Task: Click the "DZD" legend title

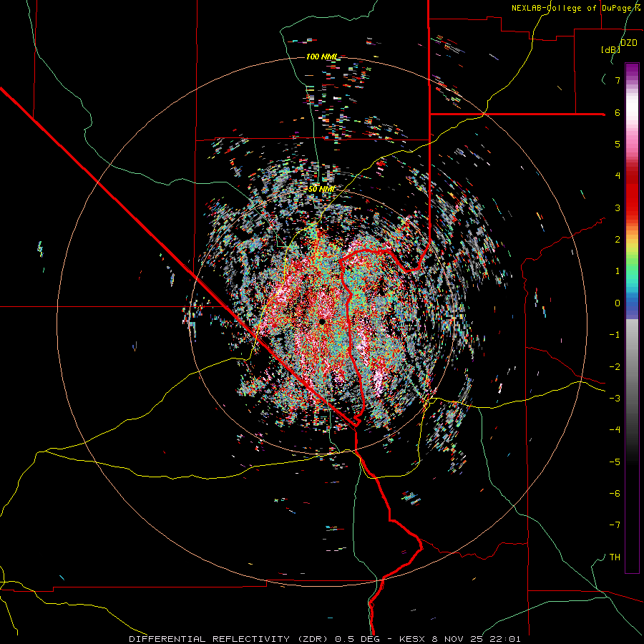Action: point(629,43)
